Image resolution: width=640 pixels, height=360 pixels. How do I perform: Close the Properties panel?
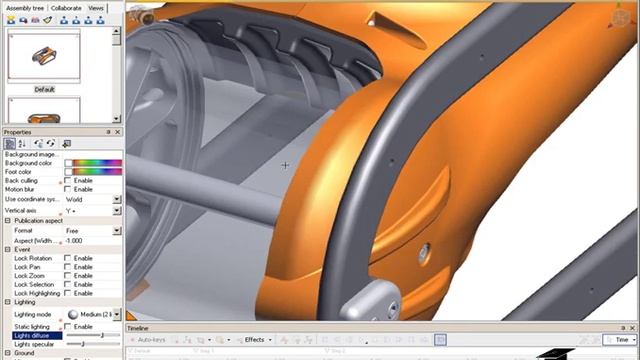(x=118, y=132)
